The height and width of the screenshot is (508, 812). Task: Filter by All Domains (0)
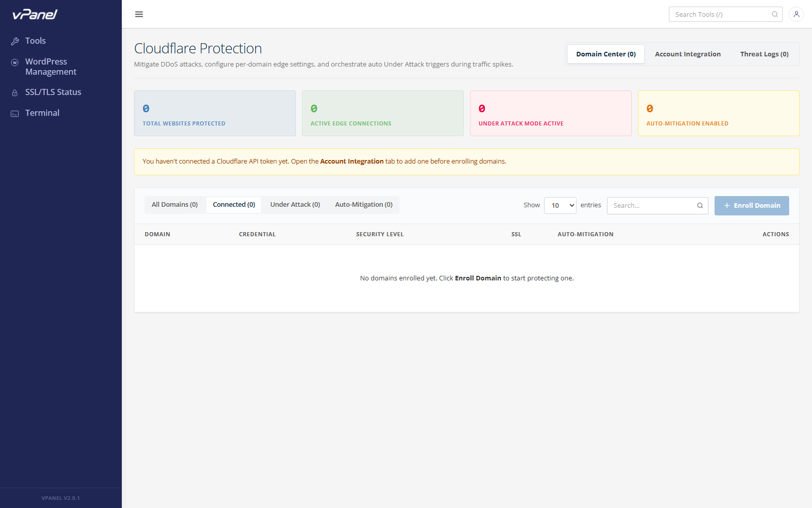pyautogui.click(x=175, y=205)
